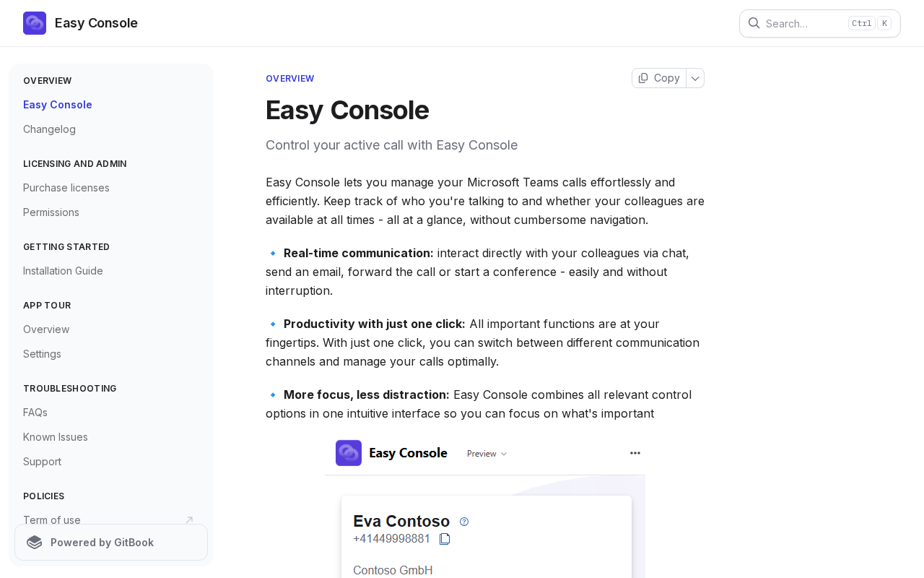Viewport: 924px width, 578px height.
Task: Click the external link arrow beside Term of use
Action: (x=189, y=520)
